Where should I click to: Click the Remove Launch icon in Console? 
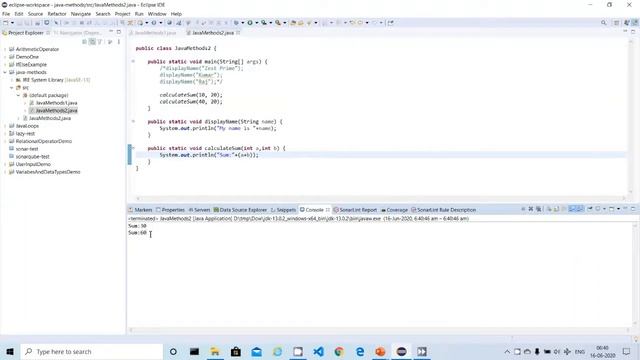531,209
